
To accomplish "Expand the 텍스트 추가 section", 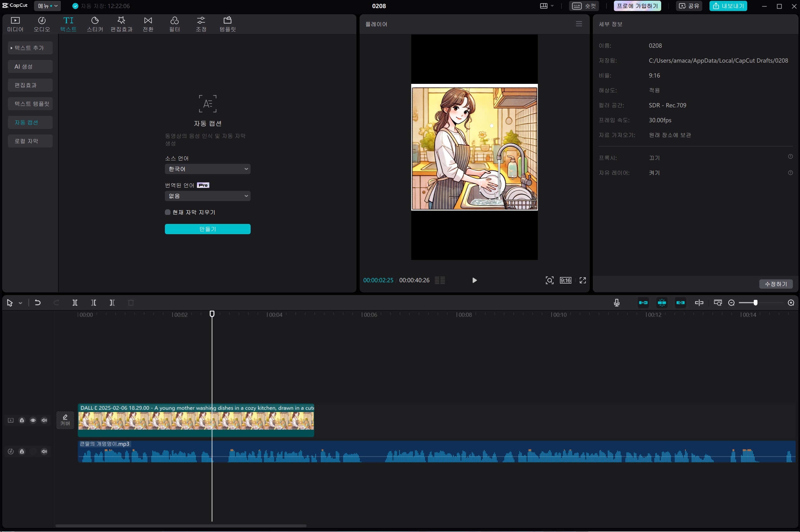I will point(30,48).
